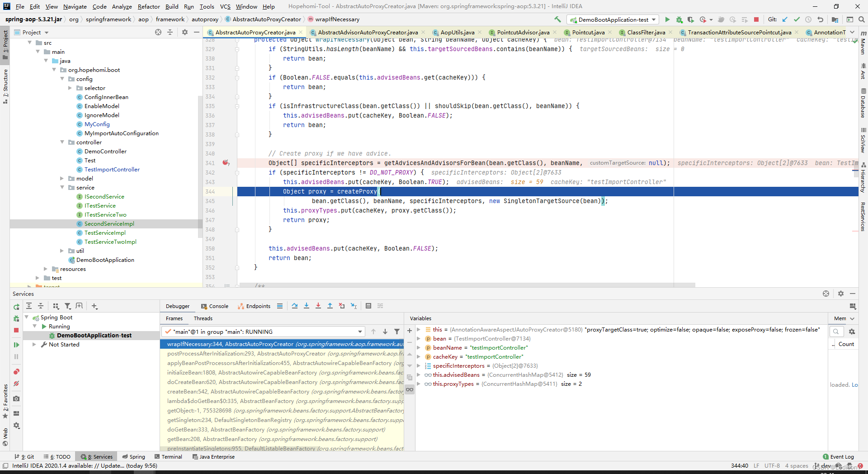Expand the util folder in Project tree
Viewport: 868px width, 474px height.
[x=62, y=251]
